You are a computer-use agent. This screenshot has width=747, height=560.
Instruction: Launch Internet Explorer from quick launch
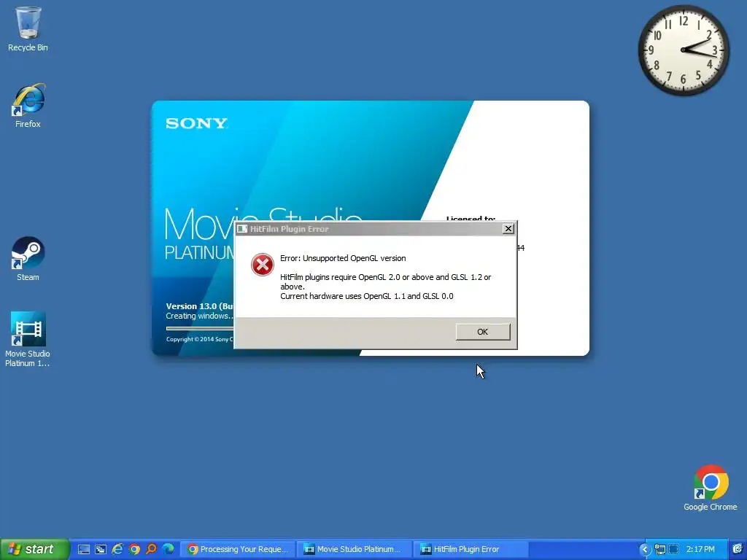click(x=117, y=550)
